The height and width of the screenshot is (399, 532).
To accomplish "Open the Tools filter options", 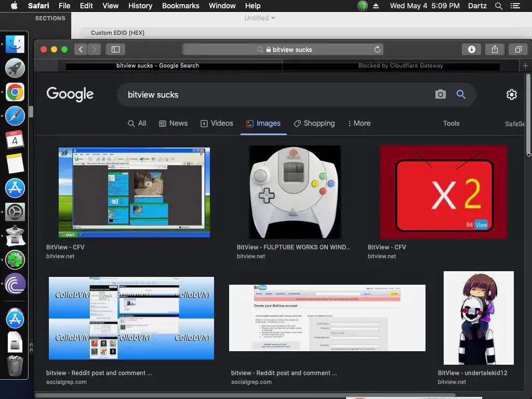I will click(x=451, y=124).
